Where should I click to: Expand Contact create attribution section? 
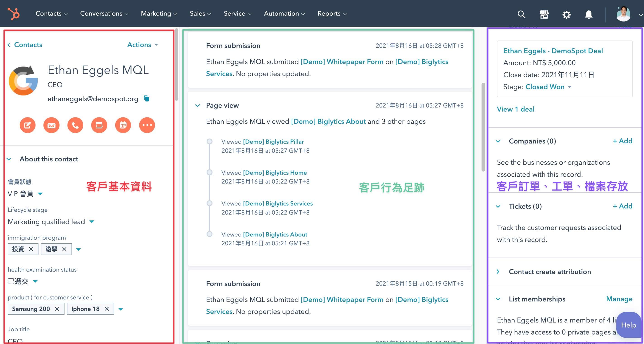(x=550, y=272)
